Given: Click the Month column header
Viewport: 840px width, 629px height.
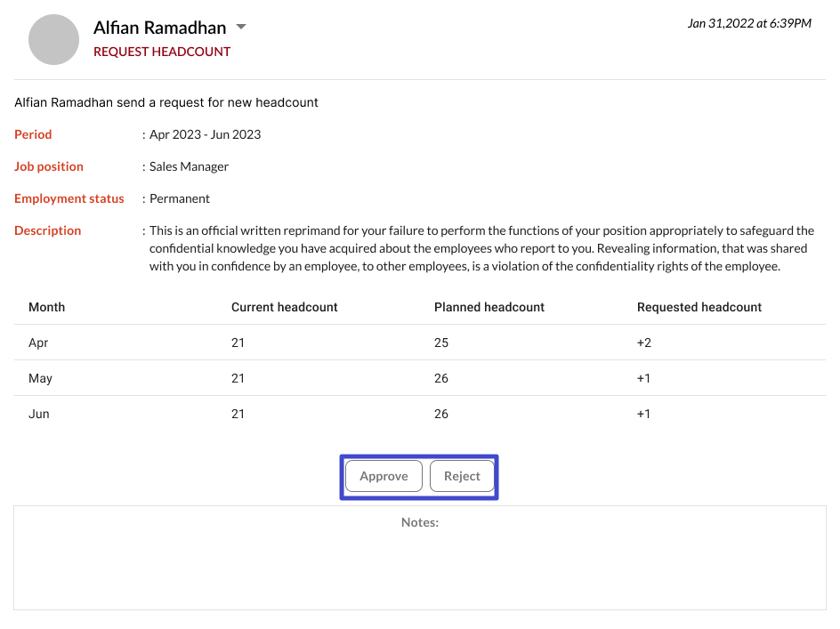Looking at the screenshot, I should (46, 307).
